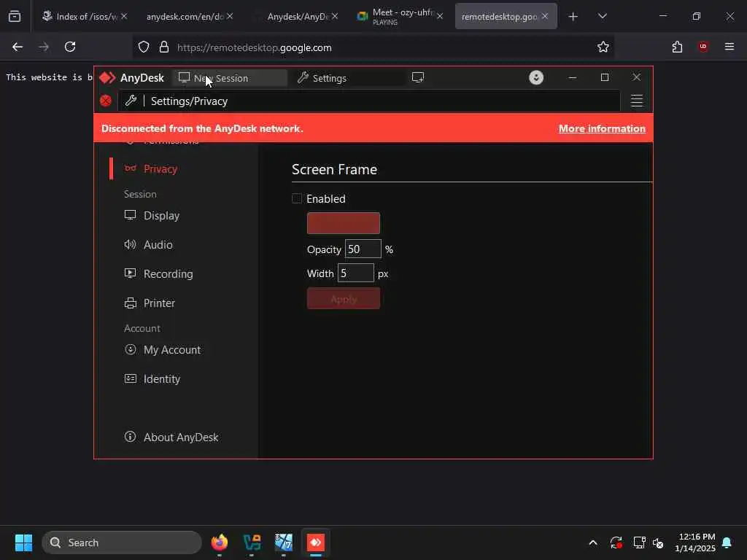Open Display settings in the sidebar
The image size is (747, 560).
click(x=161, y=216)
